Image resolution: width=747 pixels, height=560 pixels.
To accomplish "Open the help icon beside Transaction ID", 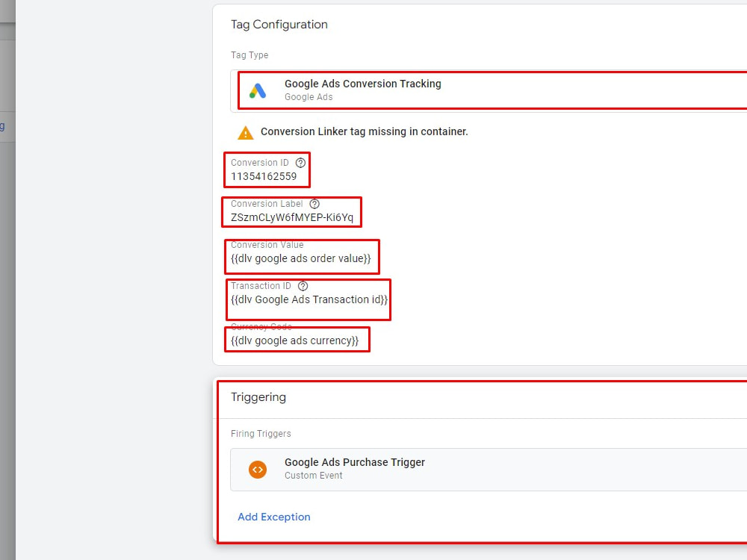I will tap(302, 285).
